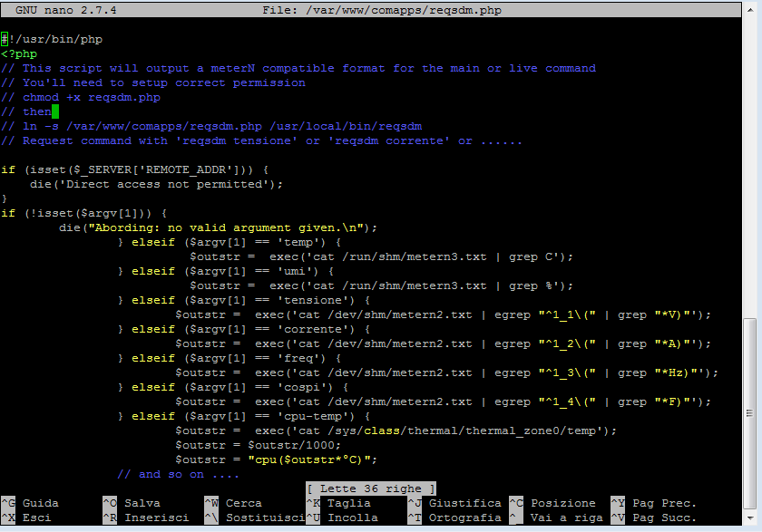Click the <?php opening tag
Image resolution: width=762 pixels, height=532 pixels.
[19, 53]
